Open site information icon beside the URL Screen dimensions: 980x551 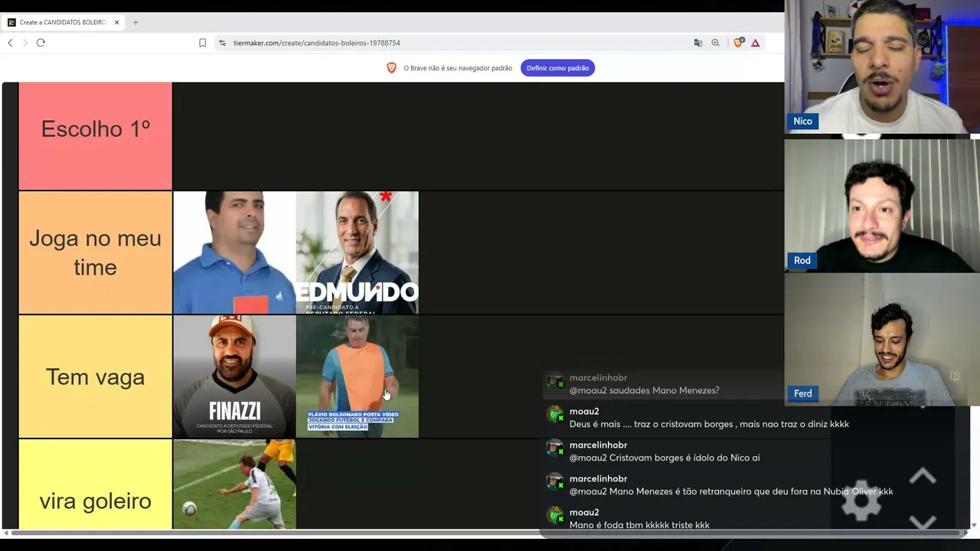pyautogui.click(x=222, y=43)
